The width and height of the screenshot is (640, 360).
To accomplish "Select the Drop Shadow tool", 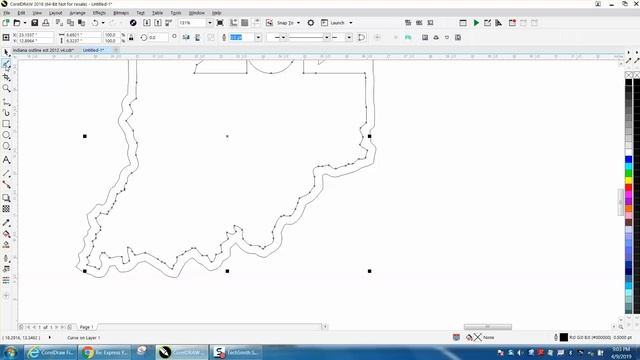I will point(6,198).
